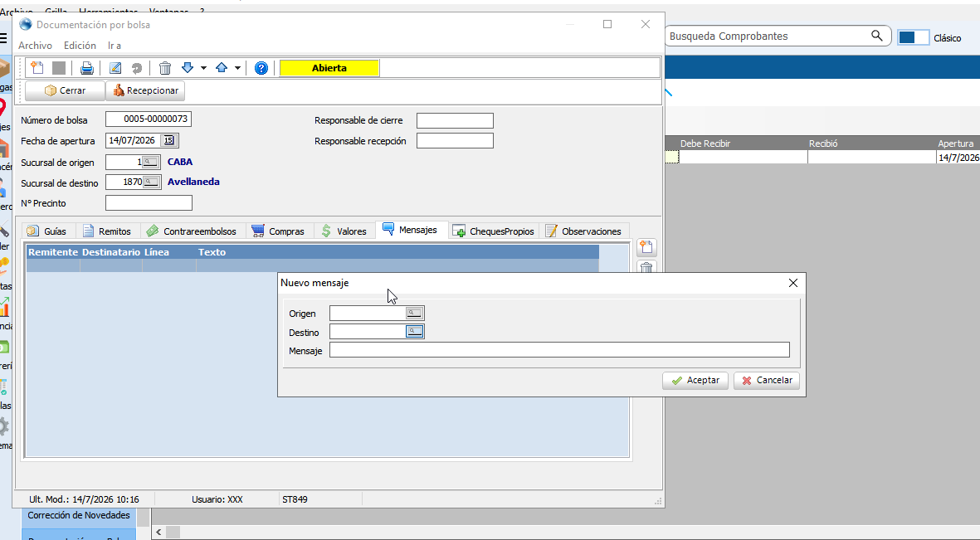
Task: Open the Archivo menu of Documentación window
Action: point(35,46)
